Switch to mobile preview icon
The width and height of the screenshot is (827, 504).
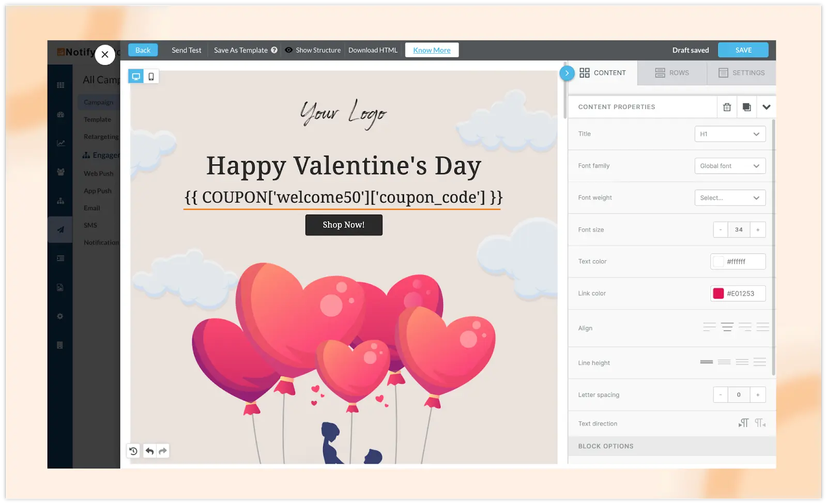tap(151, 77)
